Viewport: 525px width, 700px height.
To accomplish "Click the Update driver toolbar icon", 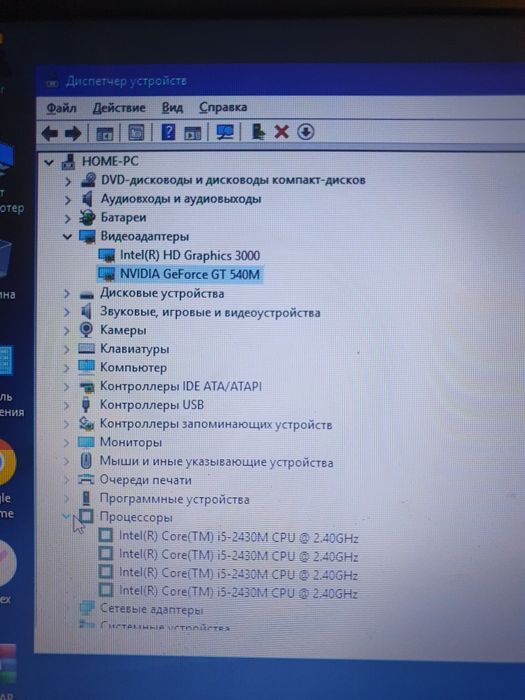I will [x=258, y=132].
